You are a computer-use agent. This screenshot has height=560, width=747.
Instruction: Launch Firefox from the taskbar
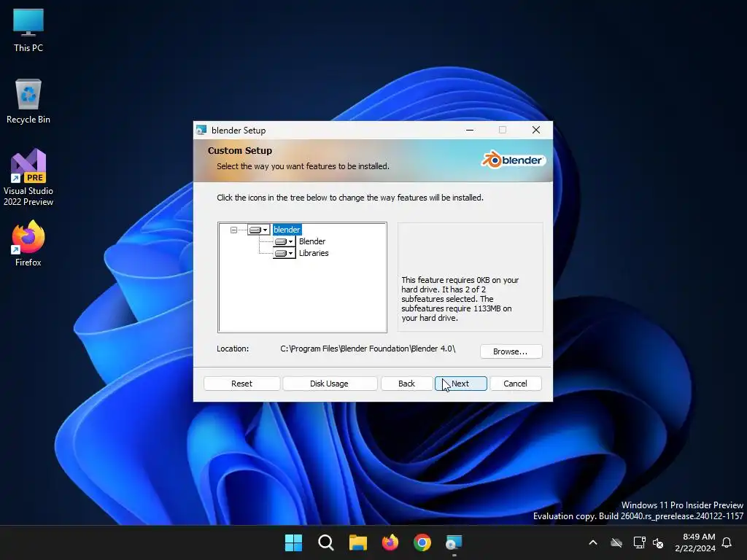[390, 542]
